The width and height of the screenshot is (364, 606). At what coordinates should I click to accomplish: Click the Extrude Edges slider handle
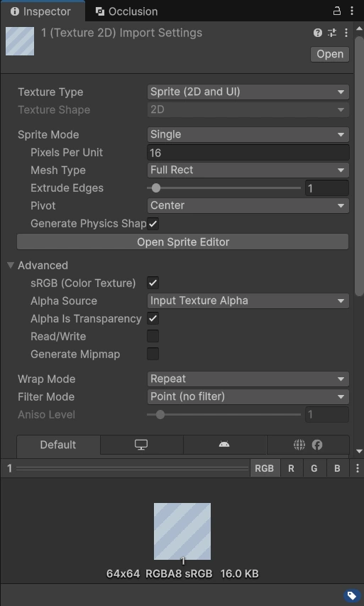(156, 188)
